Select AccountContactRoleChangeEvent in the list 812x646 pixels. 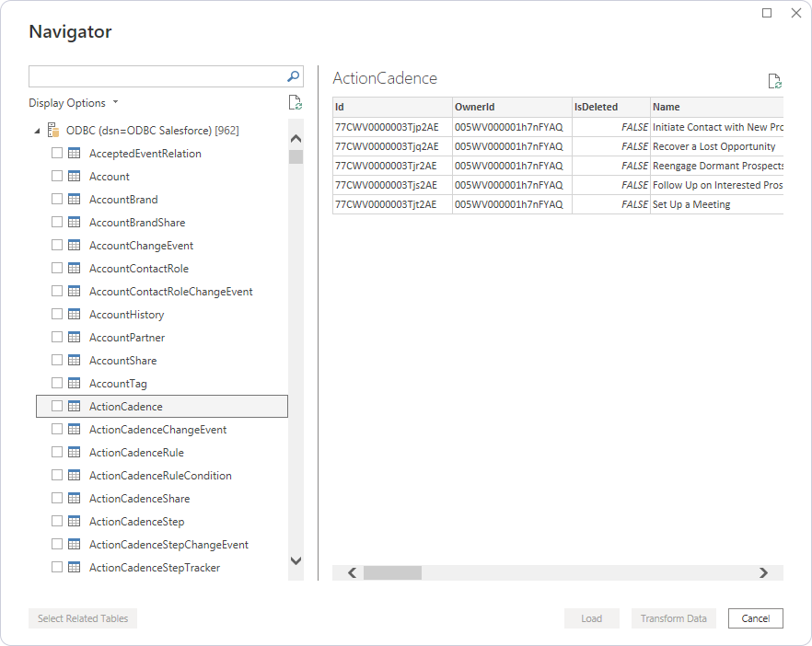pos(170,292)
